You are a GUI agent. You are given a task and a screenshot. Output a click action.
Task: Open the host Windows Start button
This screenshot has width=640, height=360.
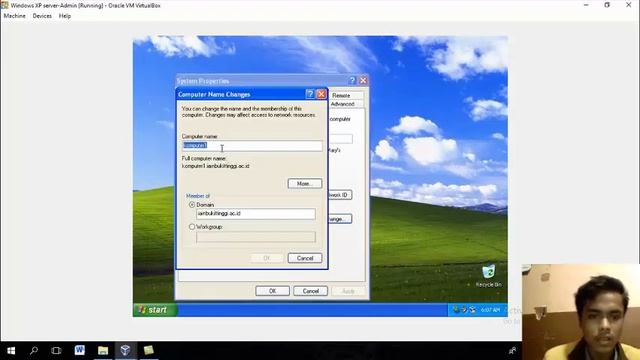coord(11,351)
